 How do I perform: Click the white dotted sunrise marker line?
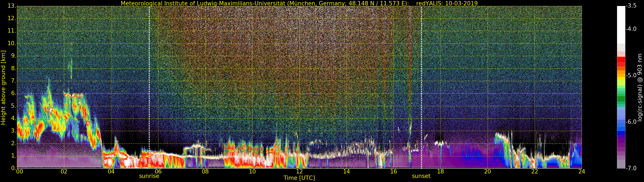pos(149,87)
